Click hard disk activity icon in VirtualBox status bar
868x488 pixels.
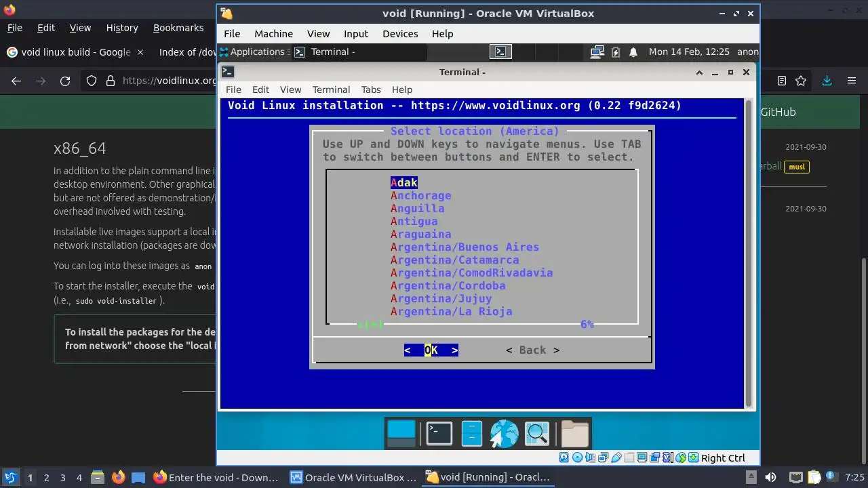[x=564, y=458]
